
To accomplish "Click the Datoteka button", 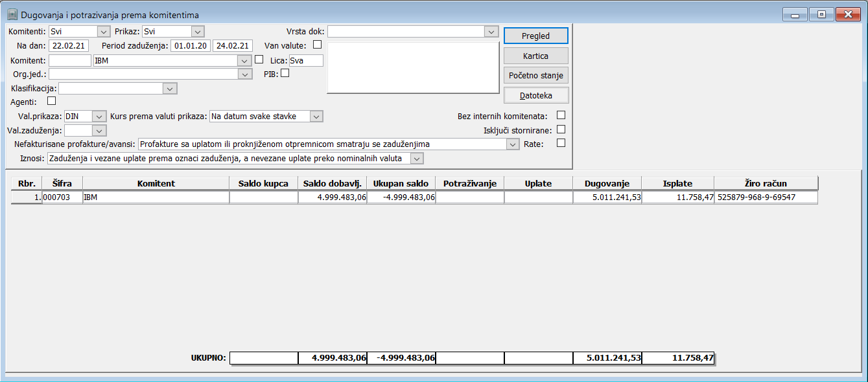I will coord(535,95).
